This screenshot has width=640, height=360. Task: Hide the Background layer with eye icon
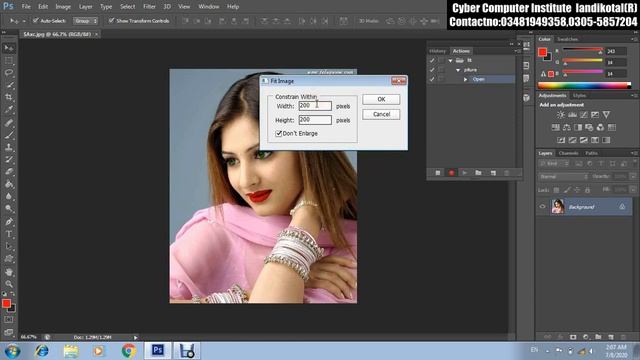[x=542, y=207]
